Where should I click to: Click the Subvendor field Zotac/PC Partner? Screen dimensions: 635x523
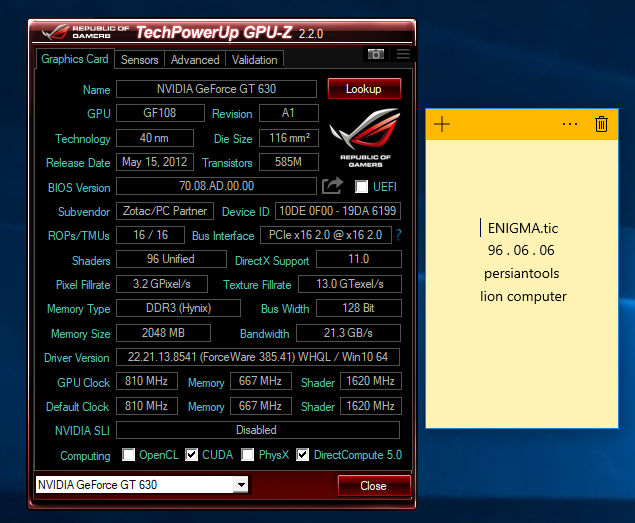click(x=165, y=211)
